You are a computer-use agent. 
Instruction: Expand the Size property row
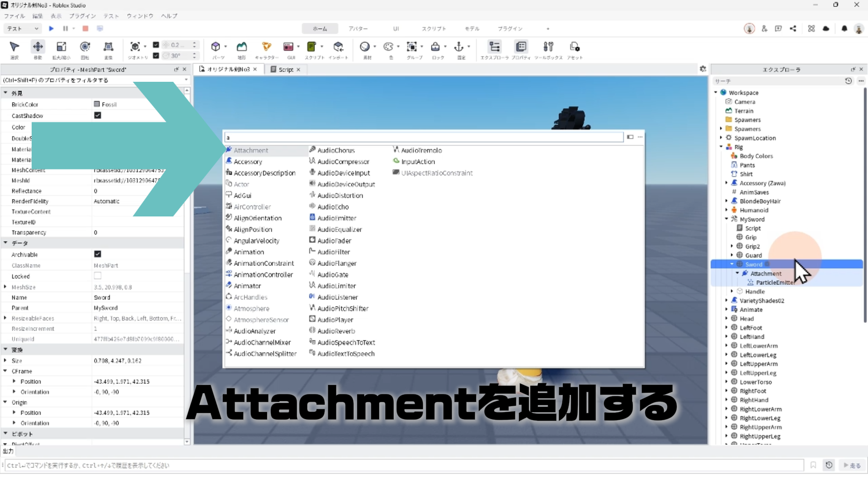point(5,361)
